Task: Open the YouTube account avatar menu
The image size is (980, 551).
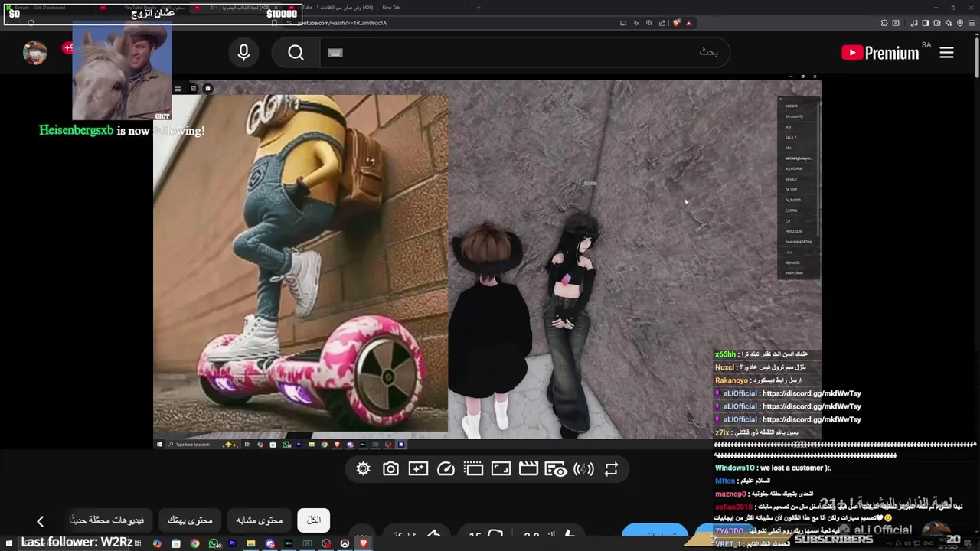Action: click(x=35, y=52)
